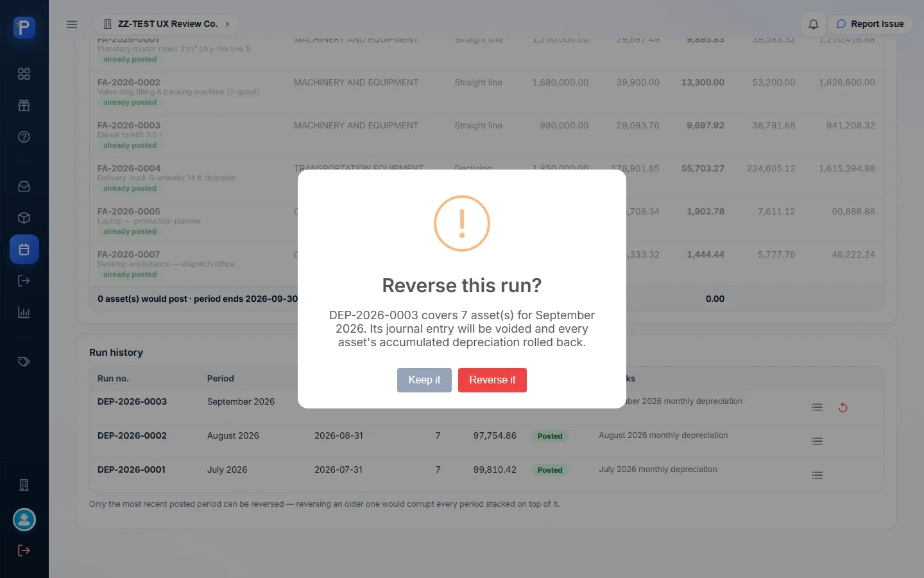The height and width of the screenshot is (578, 924).
Task: Click asset FA-2026-0004
Action: tap(129, 168)
